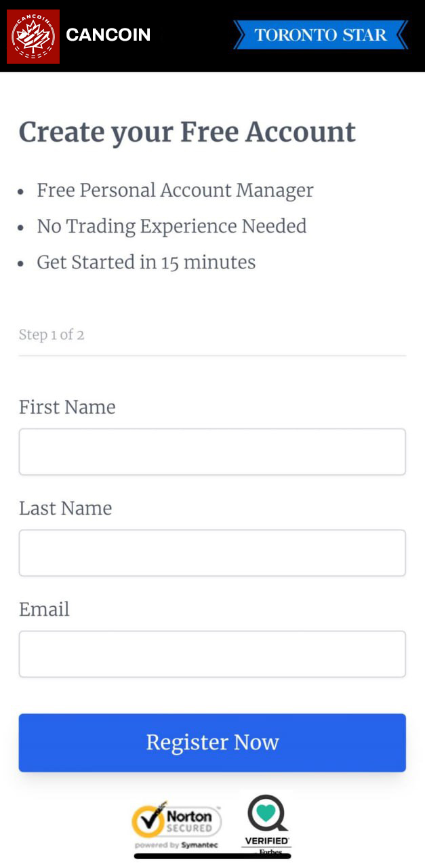Tap the VERIFIED label under heart icon
The image size is (425, 868).
click(x=267, y=841)
